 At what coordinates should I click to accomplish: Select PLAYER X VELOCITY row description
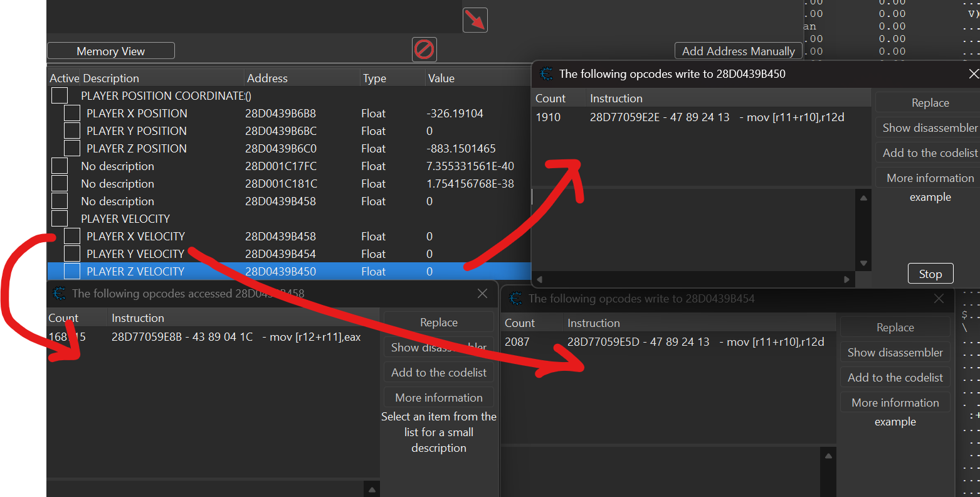[135, 237]
